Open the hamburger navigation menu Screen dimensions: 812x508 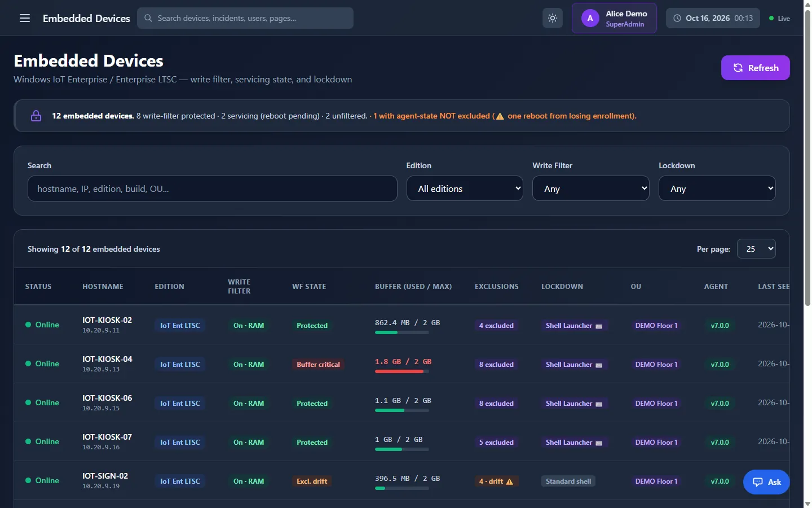25,18
